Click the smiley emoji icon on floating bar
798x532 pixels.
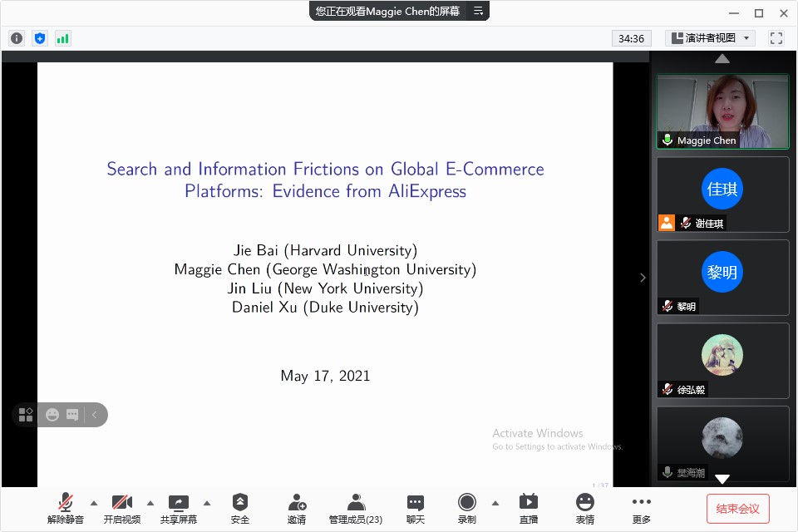52,415
